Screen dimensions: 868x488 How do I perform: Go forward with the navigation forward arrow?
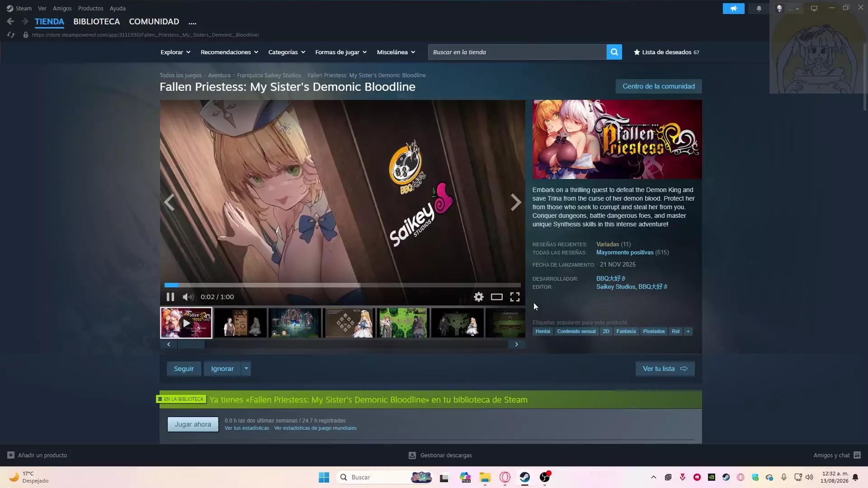pyautogui.click(x=25, y=21)
